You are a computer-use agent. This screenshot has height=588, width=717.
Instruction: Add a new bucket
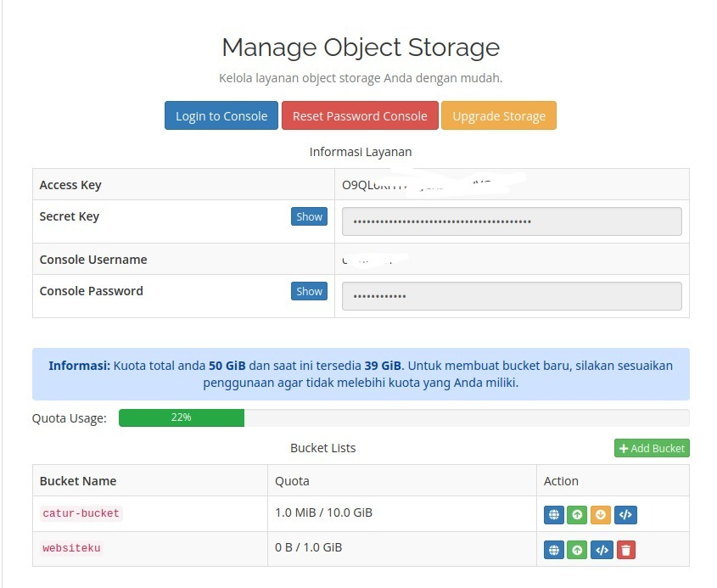(x=652, y=448)
